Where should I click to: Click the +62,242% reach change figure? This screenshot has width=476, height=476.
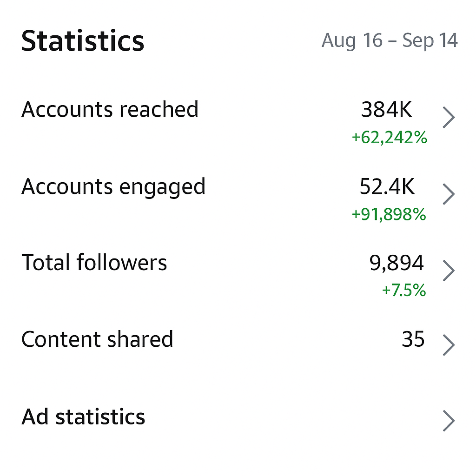pyautogui.click(x=389, y=138)
